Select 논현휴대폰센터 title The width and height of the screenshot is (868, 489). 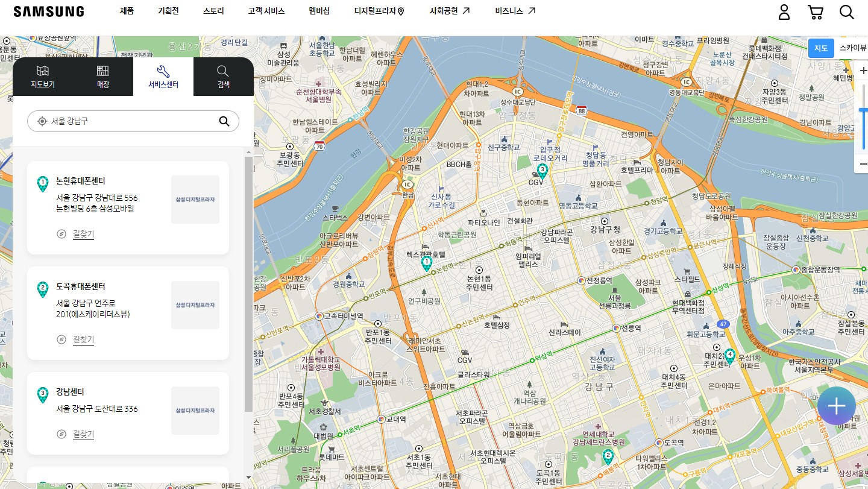(81, 181)
